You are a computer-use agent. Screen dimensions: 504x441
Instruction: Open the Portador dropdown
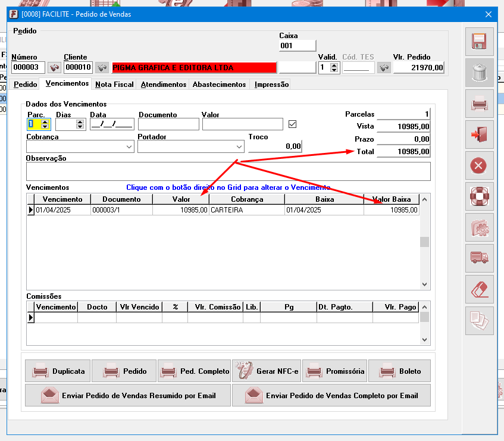click(239, 147)
